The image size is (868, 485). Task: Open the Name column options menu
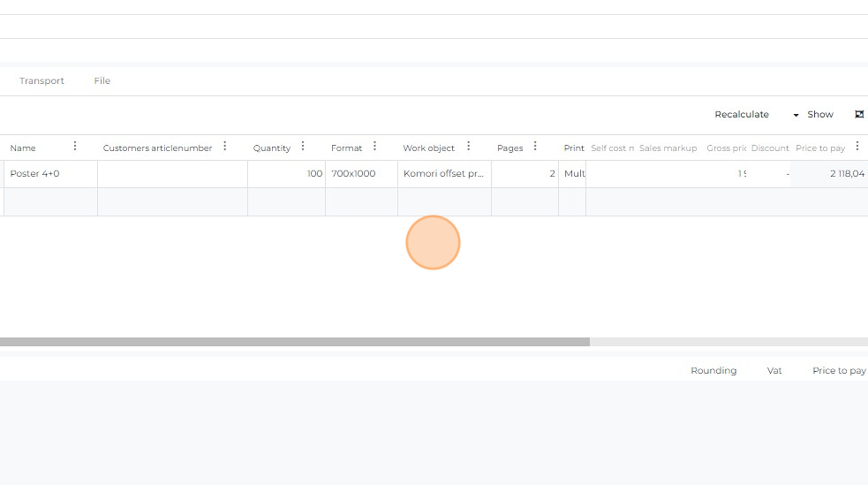point(75,147)
